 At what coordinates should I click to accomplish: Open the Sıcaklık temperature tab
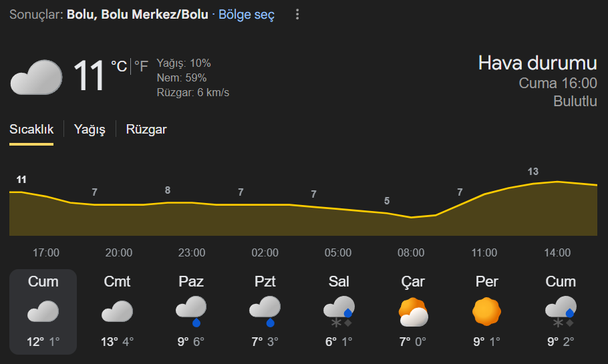pos(31,130)
